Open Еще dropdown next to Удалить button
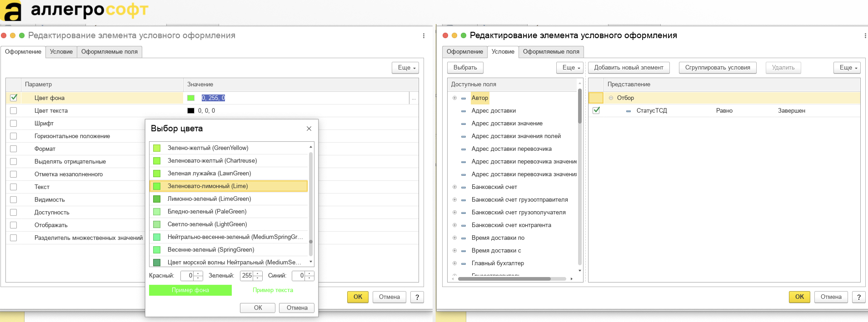 pos(847,68)
